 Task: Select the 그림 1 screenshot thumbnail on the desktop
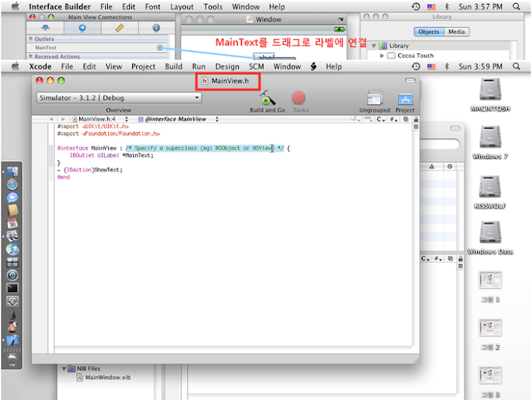click(490, 279)
